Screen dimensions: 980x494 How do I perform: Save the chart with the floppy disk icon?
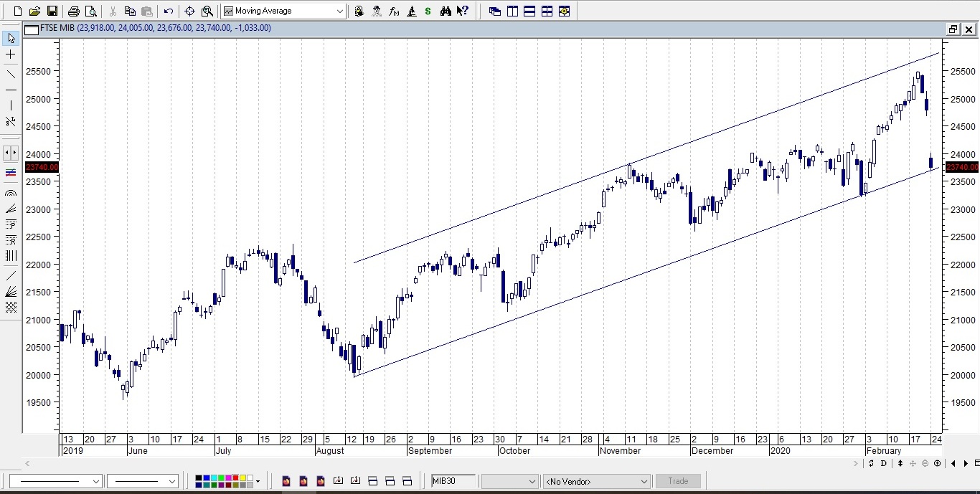pos(52,11)
